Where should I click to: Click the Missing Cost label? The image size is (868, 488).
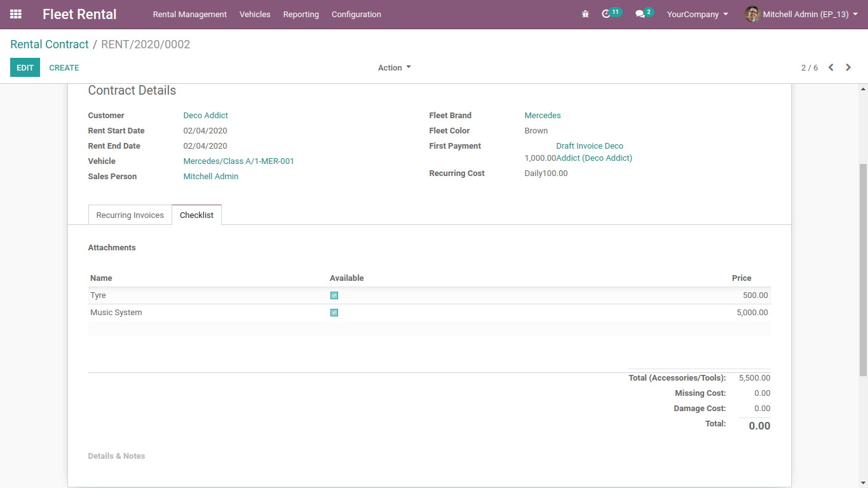pyautogui.click(x=700, y=393)
